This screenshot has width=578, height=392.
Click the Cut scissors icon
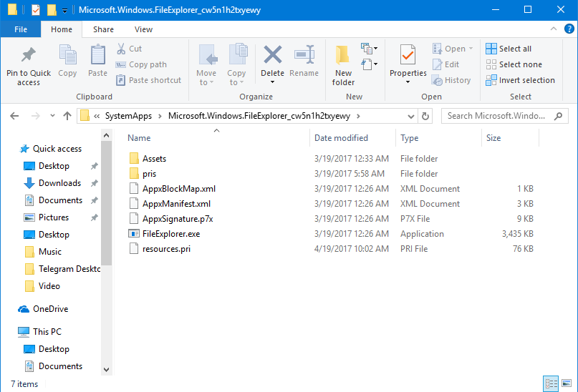[121, 49]
